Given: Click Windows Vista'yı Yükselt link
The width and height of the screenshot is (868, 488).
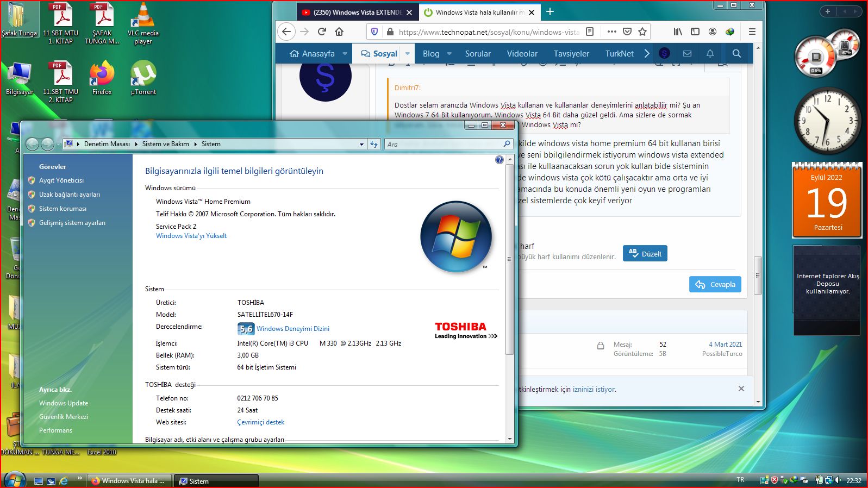Looking at the screenshot, I should pyautogui.click(x=191, y=236).
